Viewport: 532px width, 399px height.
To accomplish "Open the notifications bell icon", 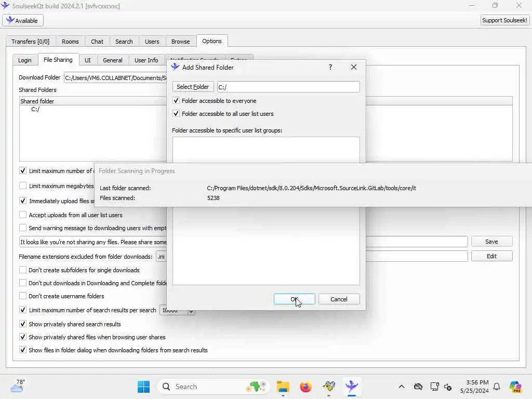I will coord(497,387).
